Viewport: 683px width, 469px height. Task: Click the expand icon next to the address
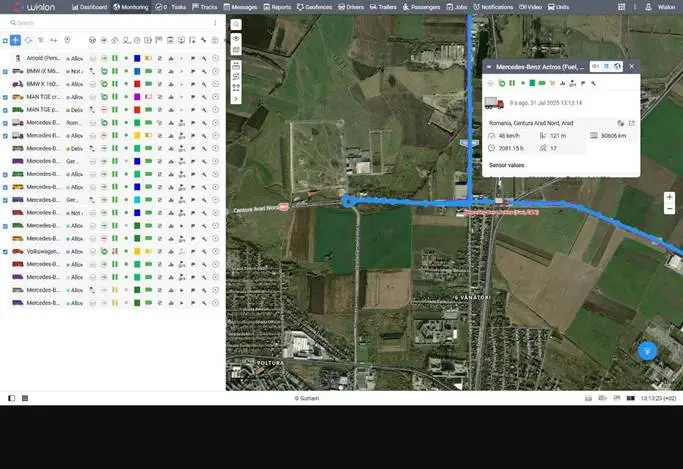tap(632, 123)
